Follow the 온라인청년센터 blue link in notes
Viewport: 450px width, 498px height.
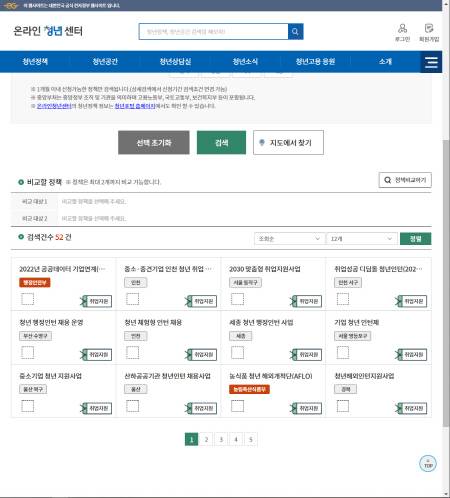[54, 106]
